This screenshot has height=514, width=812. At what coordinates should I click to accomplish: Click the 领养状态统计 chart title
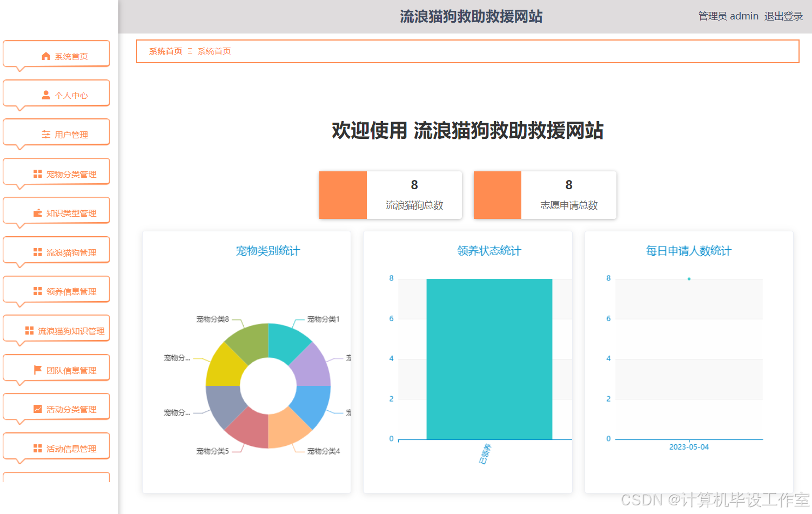(489, 251)
